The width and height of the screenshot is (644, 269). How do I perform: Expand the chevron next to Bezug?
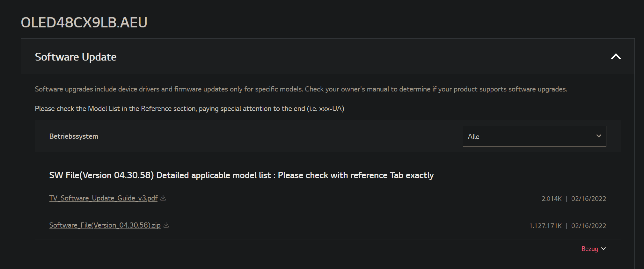(x=604, y=249)
